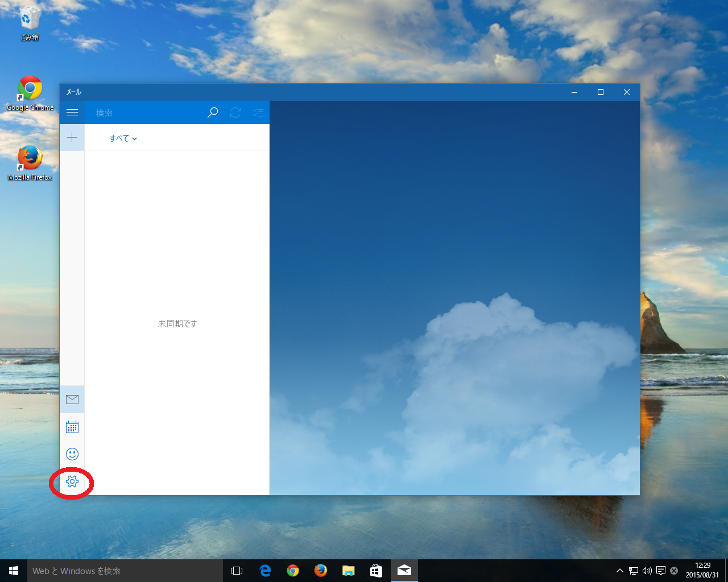Switch to Mail envelope icon in sidebar
Screen dimensions: 728x582
[72, 400]
